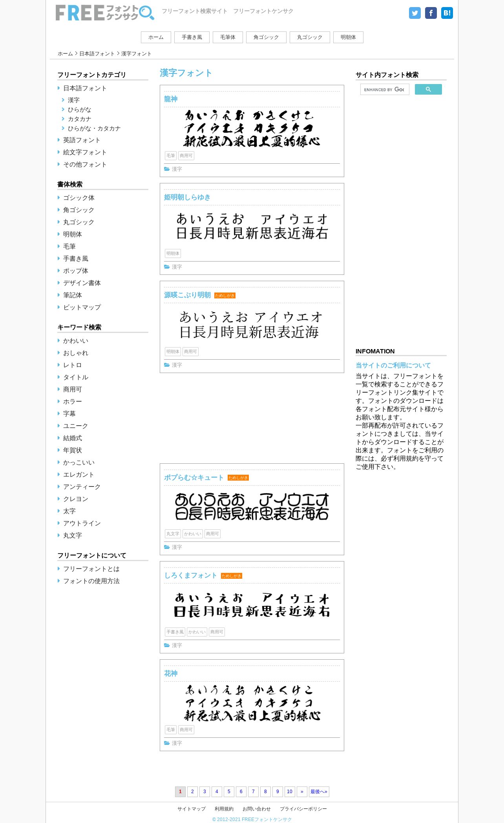Click 日本語フォント in the breadcrumb
This screenshot has width=504, height=823.
(x=97, y=54)
